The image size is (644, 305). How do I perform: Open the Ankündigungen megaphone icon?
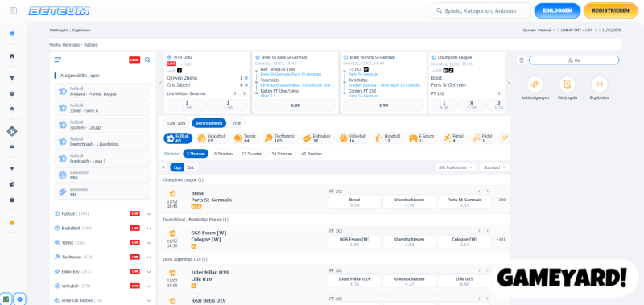[535, 84]
